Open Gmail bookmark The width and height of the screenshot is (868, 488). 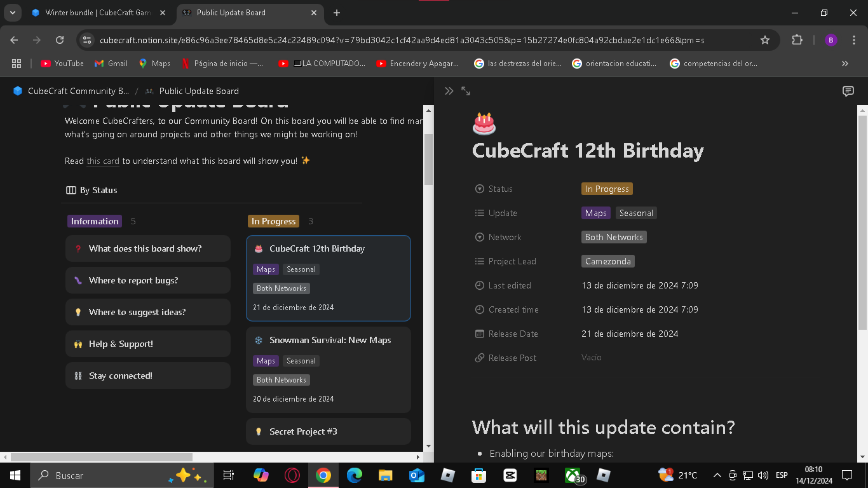pos(111,64)
